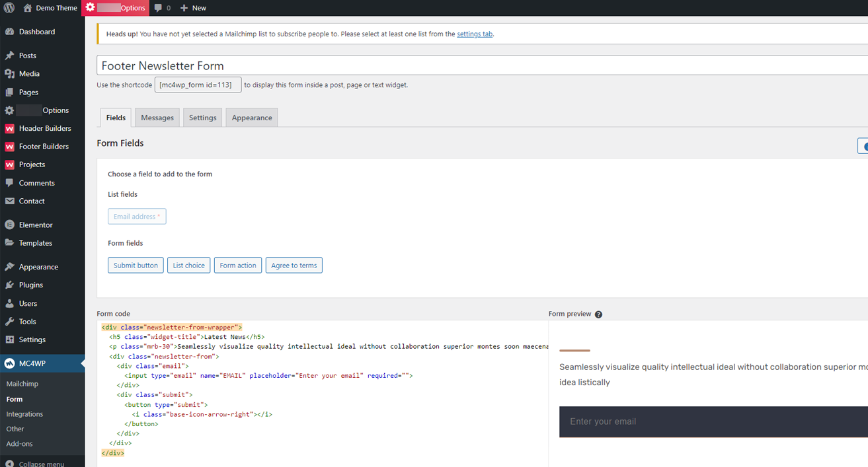Open the Settings gear icon in the sidebar
The height and width of the screenshot is (467, 868).
click(11, 340)
